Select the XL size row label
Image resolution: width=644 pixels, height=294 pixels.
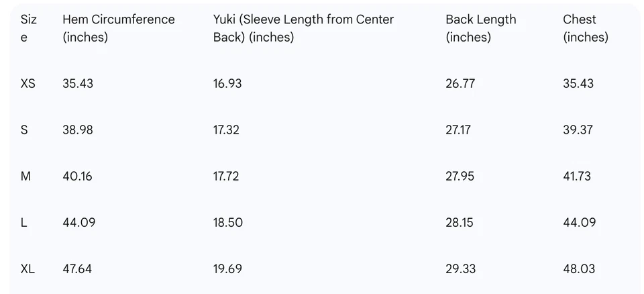click(x=28, y=269)
